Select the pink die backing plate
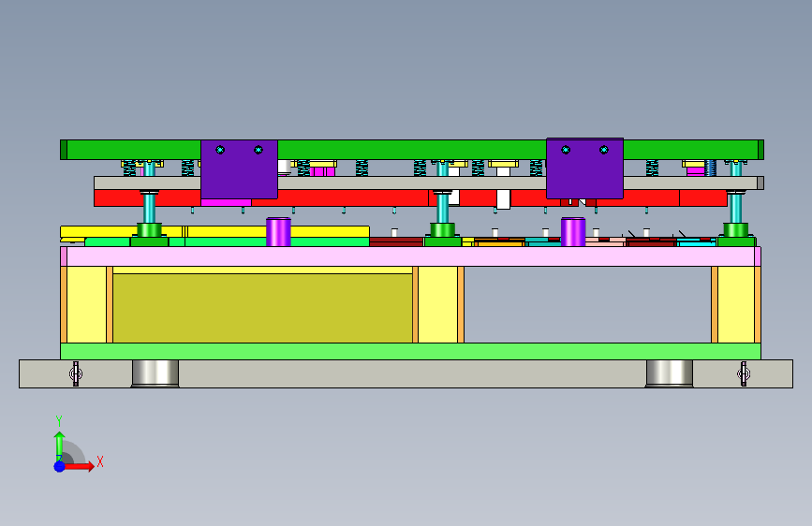The image size is (812, 526). [410, 256]
